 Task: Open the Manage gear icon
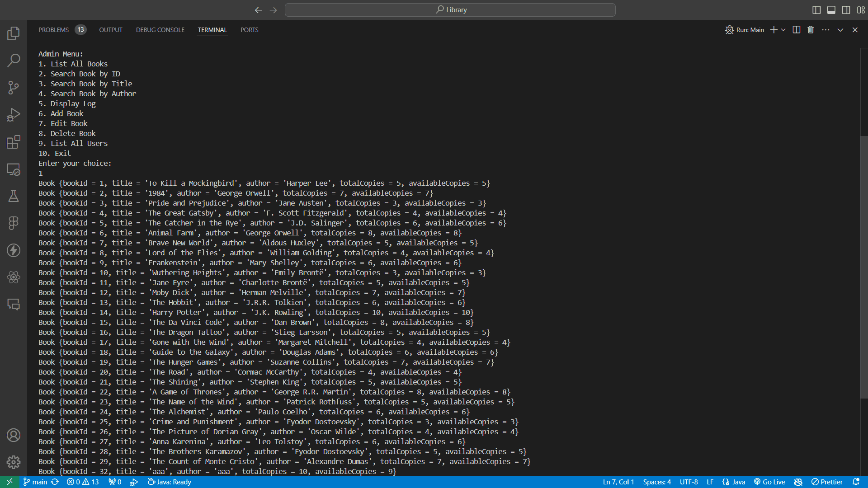click(x=14, y=462)
